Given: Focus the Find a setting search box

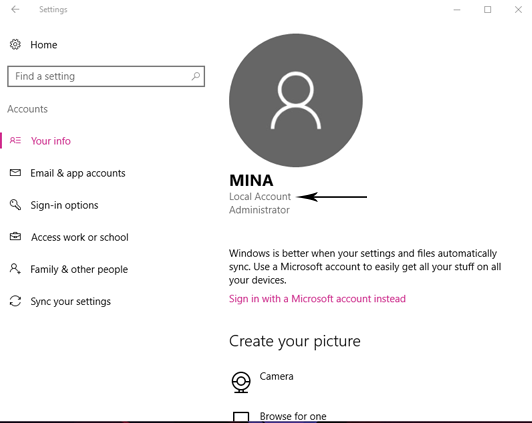Looking at the screenshot, I should [x=106, y=76].
